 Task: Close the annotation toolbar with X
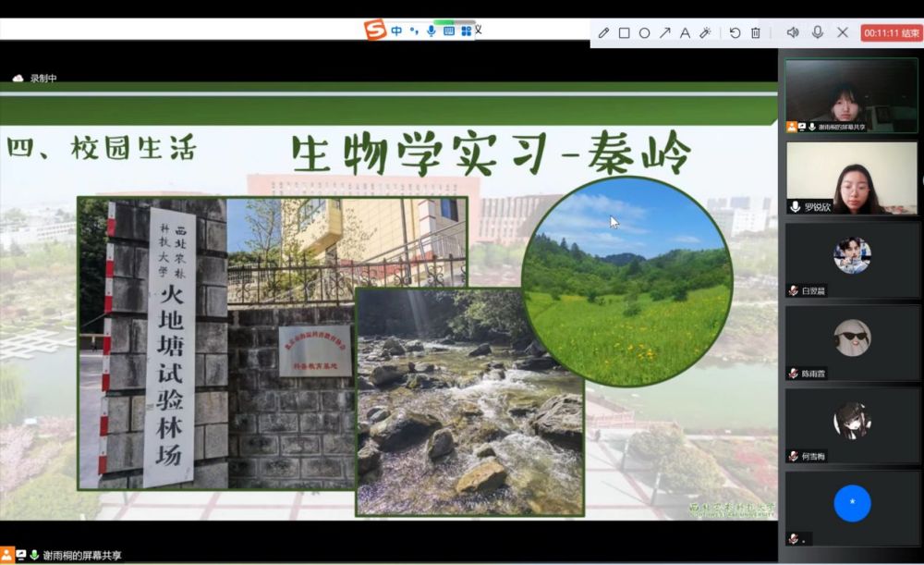843,32
